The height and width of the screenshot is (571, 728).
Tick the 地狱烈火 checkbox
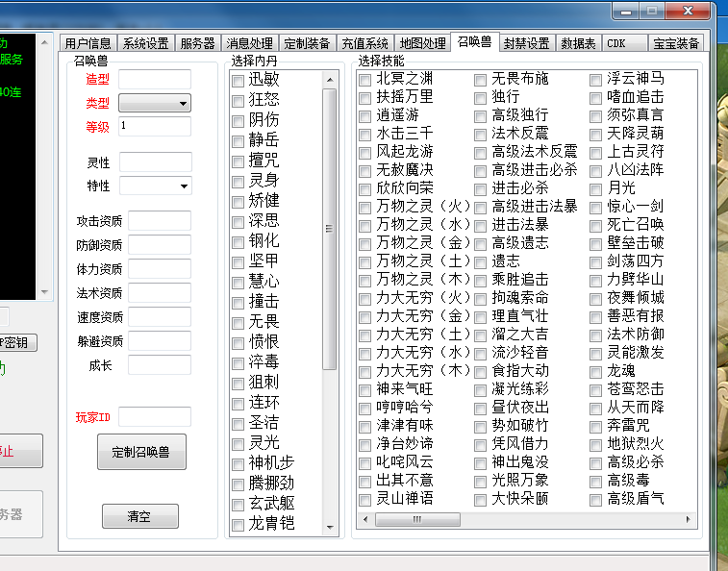point(595,445)
